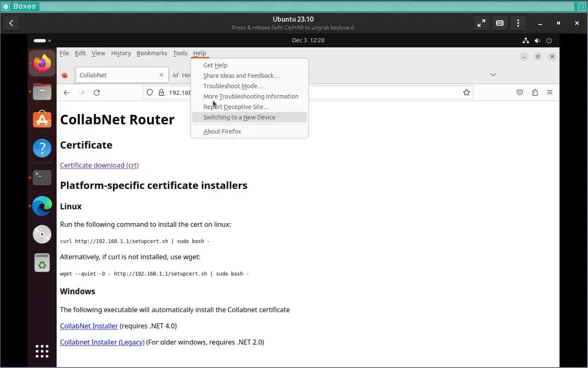588x368 pixels.
Task: Open the Ubuntu Activities overview pill
Action: [x=42, y=40]
